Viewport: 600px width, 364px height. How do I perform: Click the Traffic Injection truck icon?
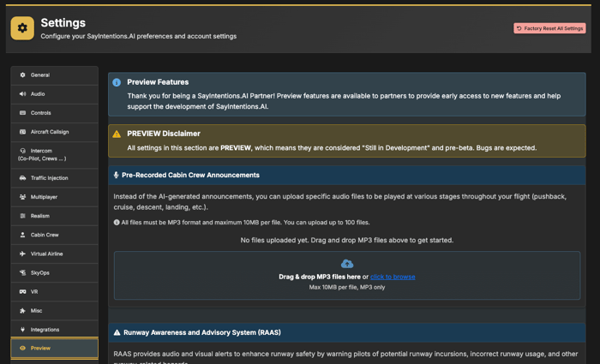pos(23,178)
